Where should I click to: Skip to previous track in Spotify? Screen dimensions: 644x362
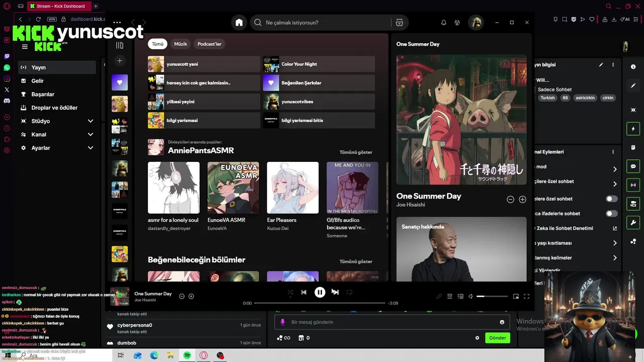(x=304, y=292)
